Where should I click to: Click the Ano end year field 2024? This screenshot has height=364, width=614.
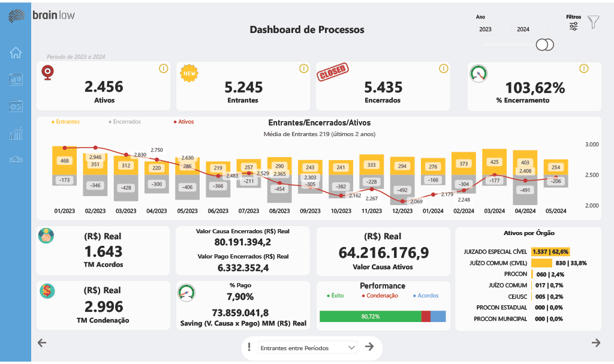(531, 29)
